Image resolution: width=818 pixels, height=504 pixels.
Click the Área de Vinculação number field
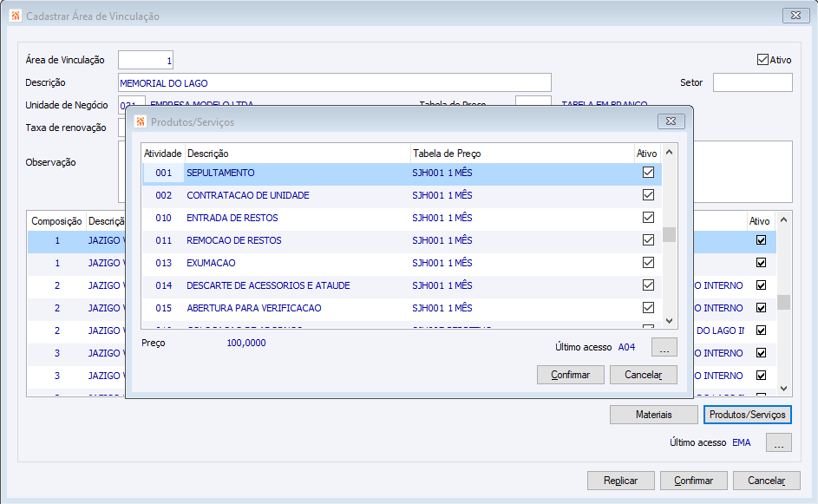[146, 60]
